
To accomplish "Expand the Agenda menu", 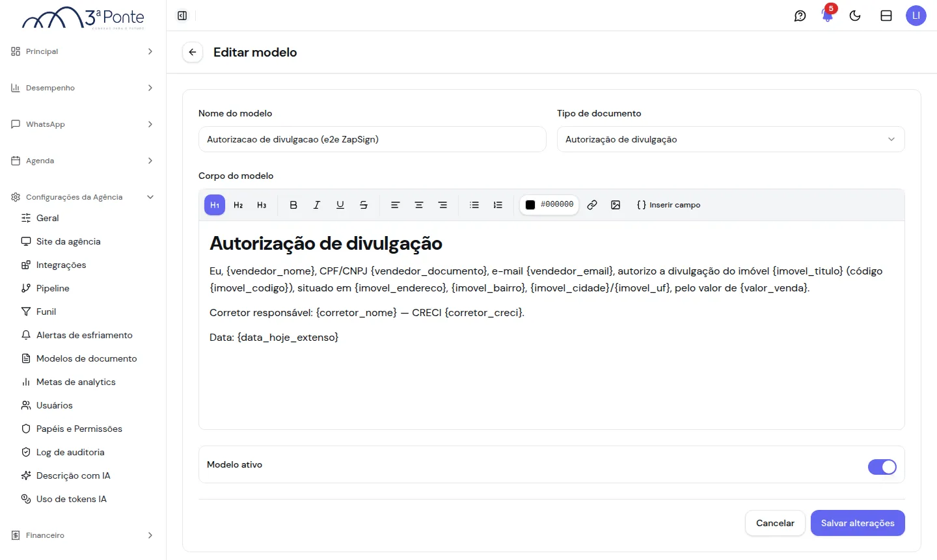I will click(x=83, y=161).
